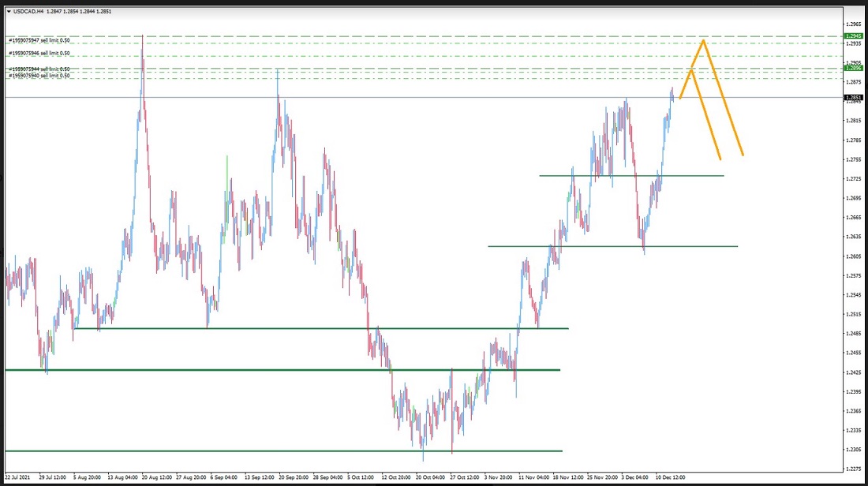Image resolution: width=868 pixels, height=486 pixels.
Task: Select the horizontal support line near 1.2620
Action: pyautogui.click(x=612, y=246)
